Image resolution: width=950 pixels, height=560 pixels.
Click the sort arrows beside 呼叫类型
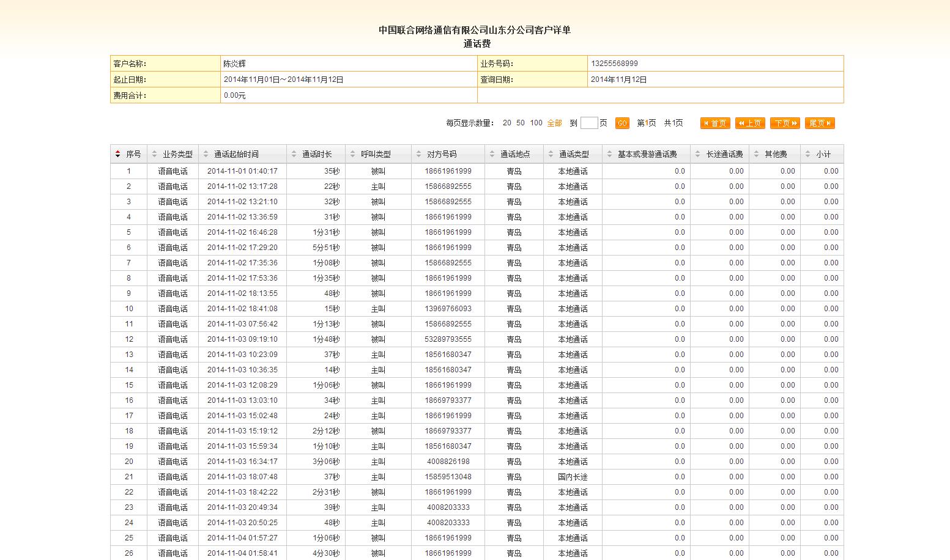click(352, 155)
